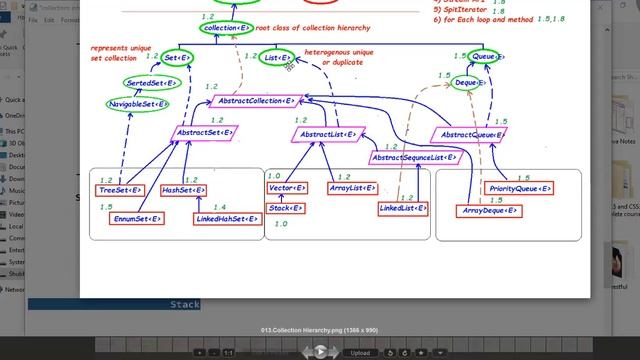The height and width of the screenshot is (360, 640).
Task: Go to the previous image arrow
Action: [x=306, y=352]
